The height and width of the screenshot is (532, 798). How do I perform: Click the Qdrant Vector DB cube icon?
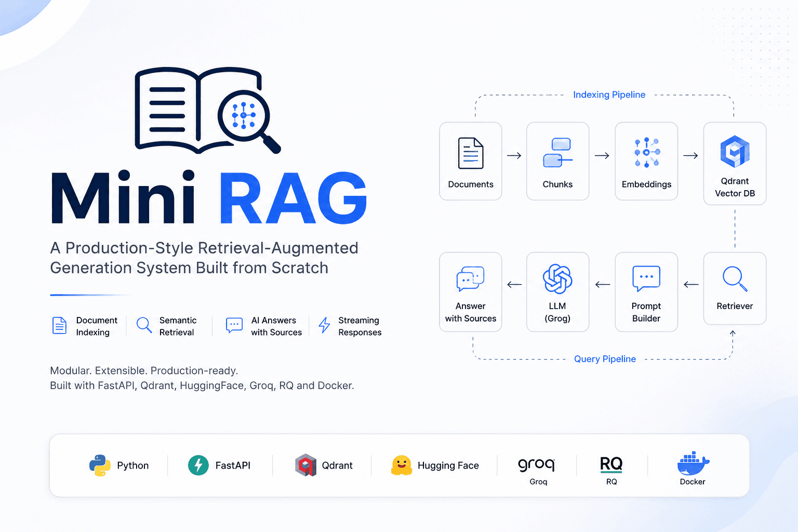coord(735,151)
